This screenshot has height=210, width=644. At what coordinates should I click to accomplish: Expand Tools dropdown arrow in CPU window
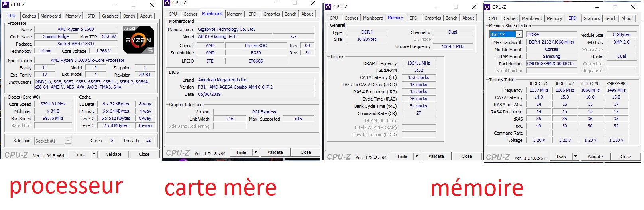coord(94,154)
